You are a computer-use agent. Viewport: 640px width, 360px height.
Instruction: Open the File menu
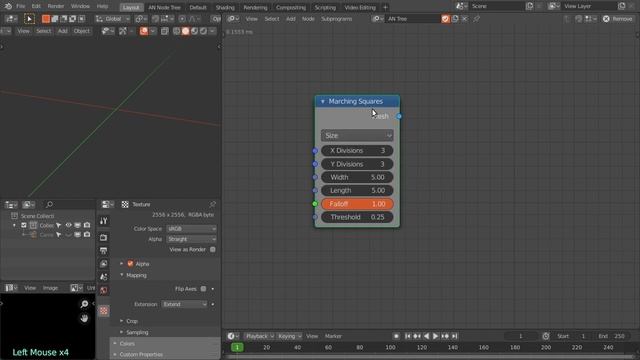click(x=20, y=6)
